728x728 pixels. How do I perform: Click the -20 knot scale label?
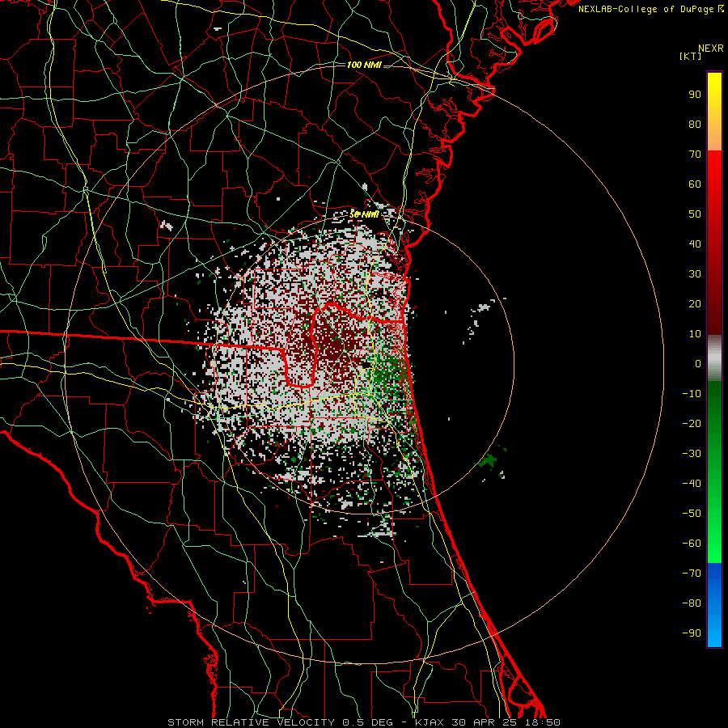pos(692,424)
